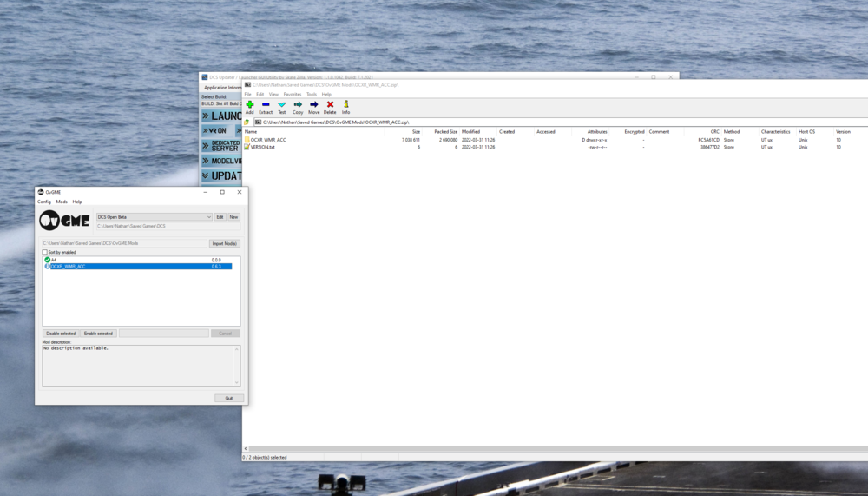Sort 7-Zip list by Modified column
868x496 pixels.
(x=478, y=132)
